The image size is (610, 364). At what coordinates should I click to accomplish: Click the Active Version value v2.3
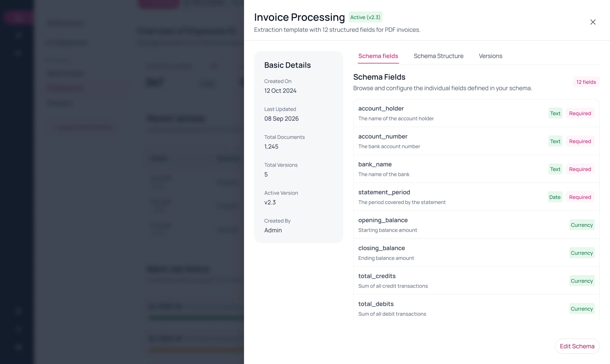270,202
